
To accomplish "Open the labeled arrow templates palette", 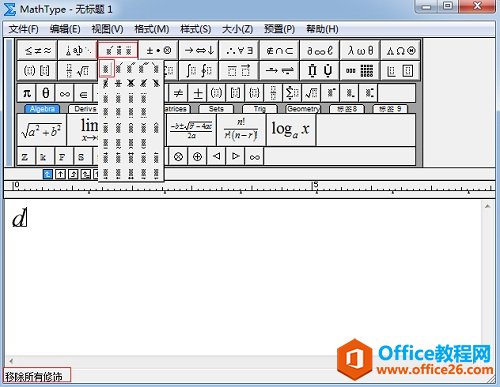I will click(x=280, y=70).
